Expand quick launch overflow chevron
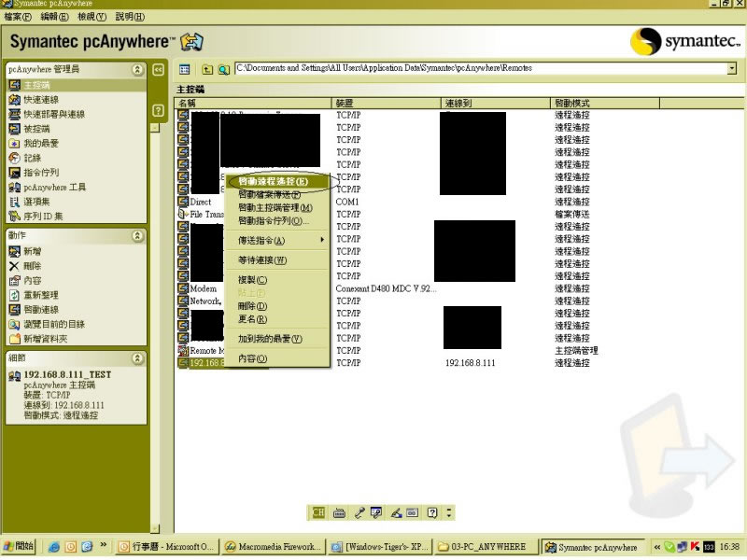 tap(104, 544)
